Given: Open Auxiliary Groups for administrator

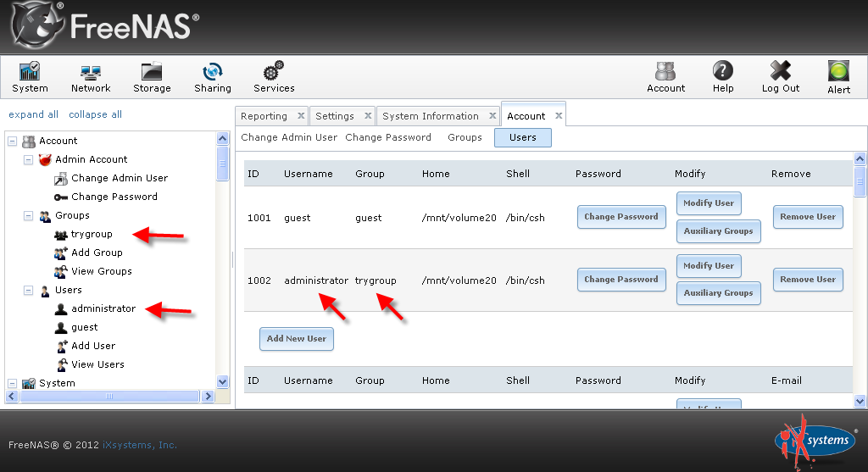Looking at the screenshot, I should click(x=719, y=293).
